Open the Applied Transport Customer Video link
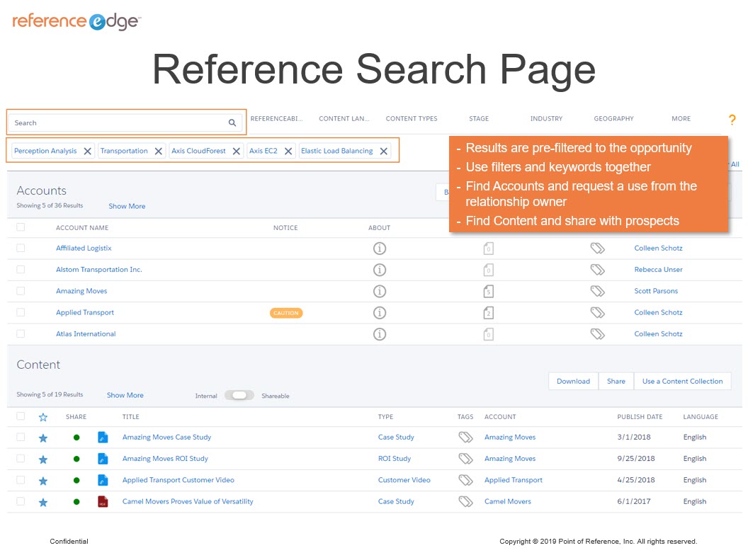The height and width of the screenshot is (560, 748). coord(178,480)
